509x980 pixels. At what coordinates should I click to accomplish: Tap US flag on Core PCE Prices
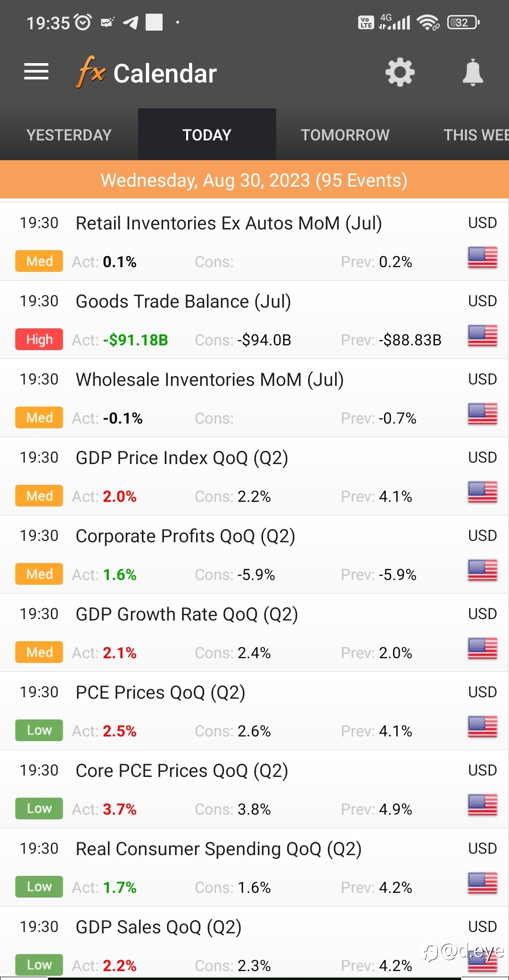click(482, 805)
